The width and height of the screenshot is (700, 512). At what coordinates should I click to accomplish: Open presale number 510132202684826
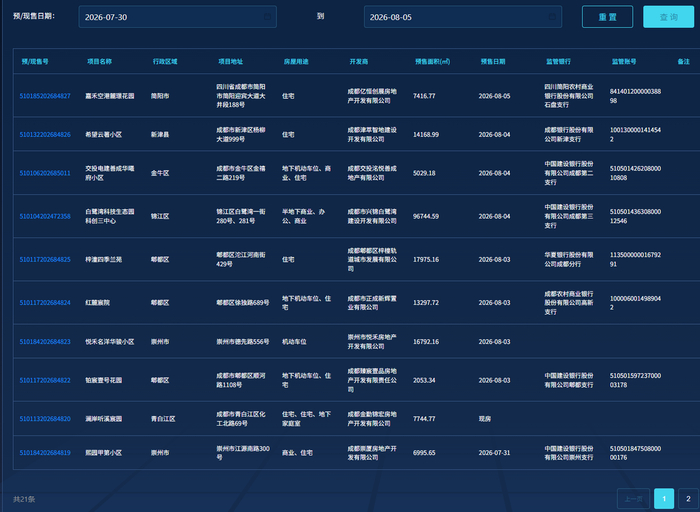tap(45, 134)
